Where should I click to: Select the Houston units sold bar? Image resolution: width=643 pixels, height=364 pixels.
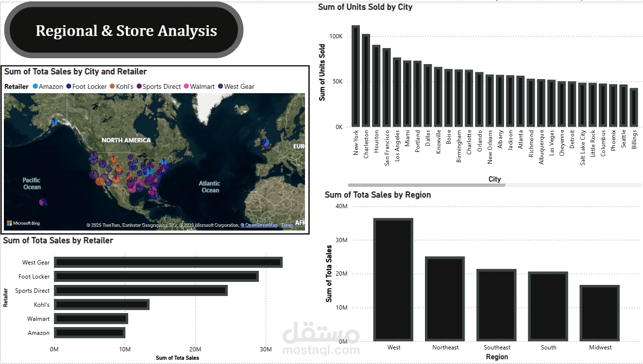[376, 86]
